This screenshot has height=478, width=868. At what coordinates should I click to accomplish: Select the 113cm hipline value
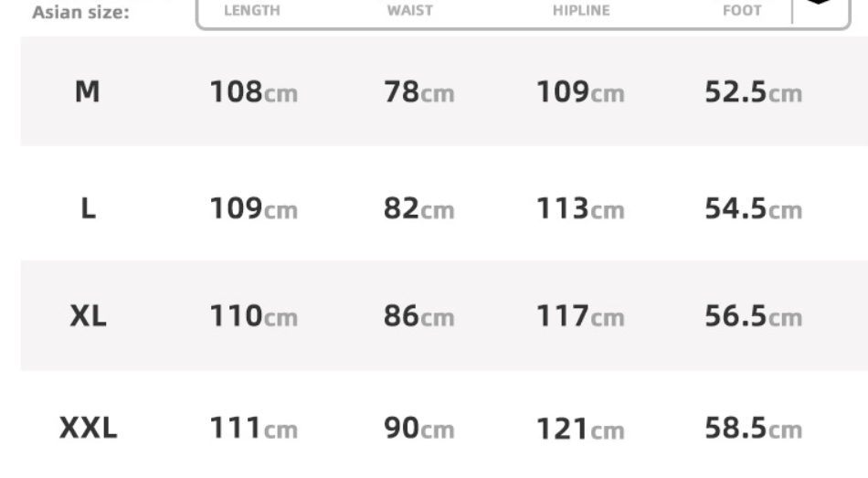(x=580, y=210)
